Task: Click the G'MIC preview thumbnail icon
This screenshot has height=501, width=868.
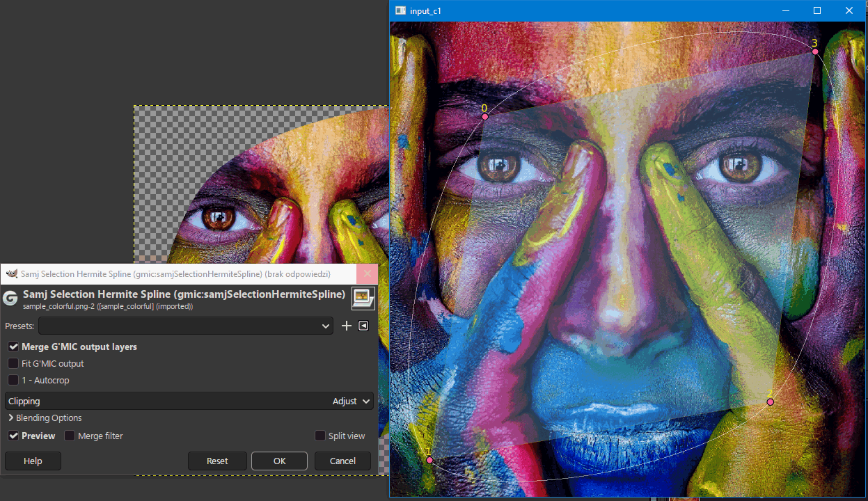Action: pyautogui.click(x=363, y=298)
